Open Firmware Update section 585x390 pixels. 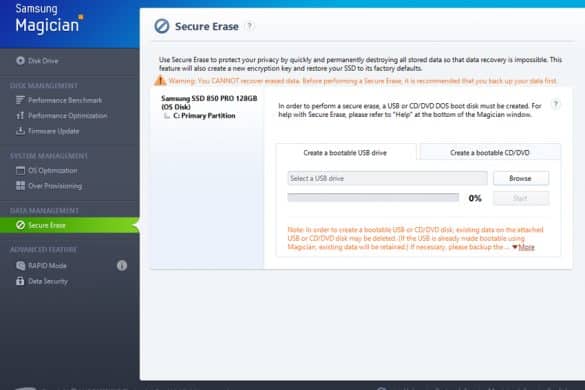(54, 131)
